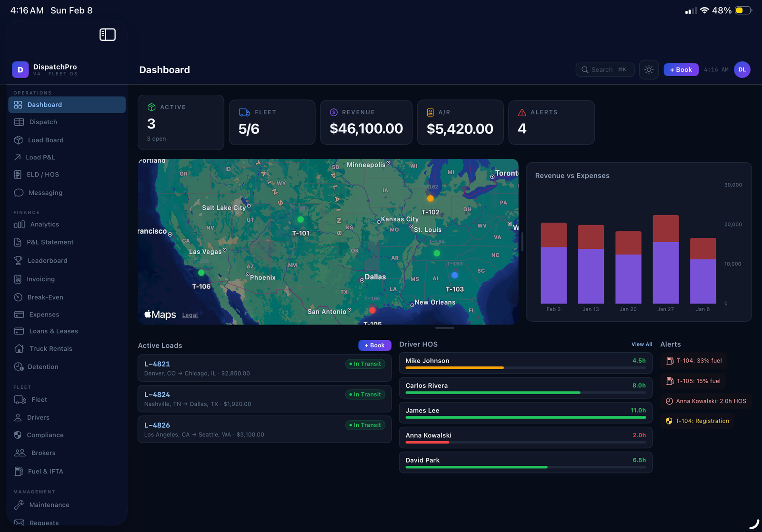762x532 pixels.
Task: Select the Analytics icon under Finance
Action: point(19,224)
